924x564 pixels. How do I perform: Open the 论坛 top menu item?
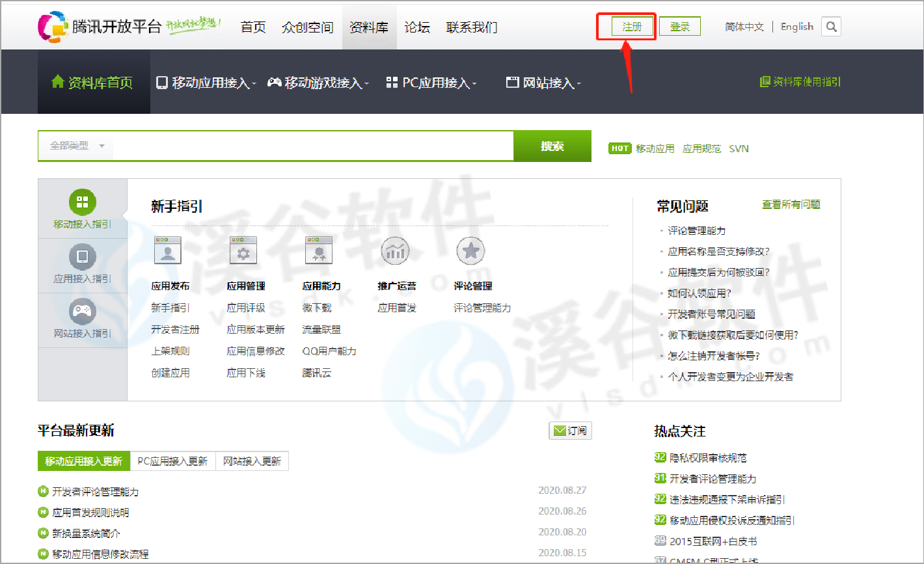pyautogui.click(x=417, y=27)
